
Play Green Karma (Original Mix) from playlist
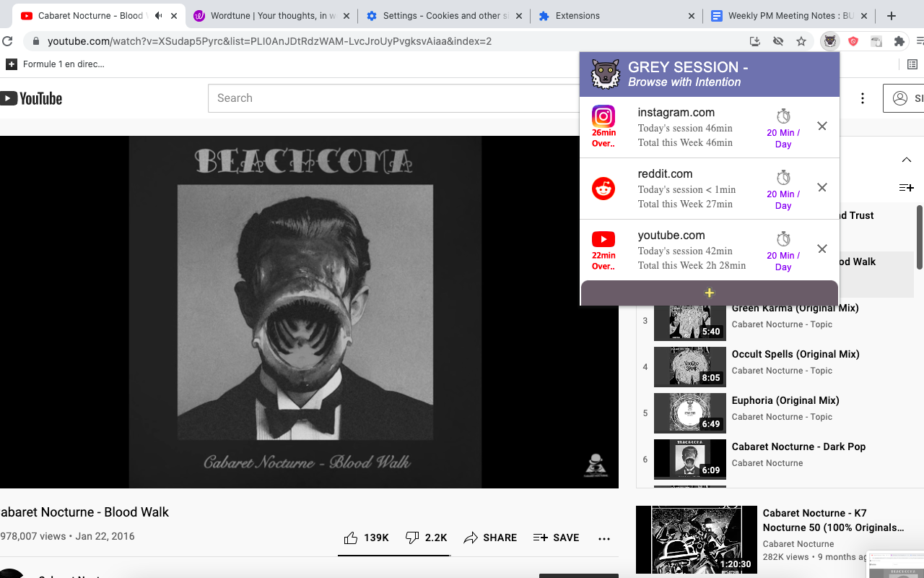click(x=795, y=308)
